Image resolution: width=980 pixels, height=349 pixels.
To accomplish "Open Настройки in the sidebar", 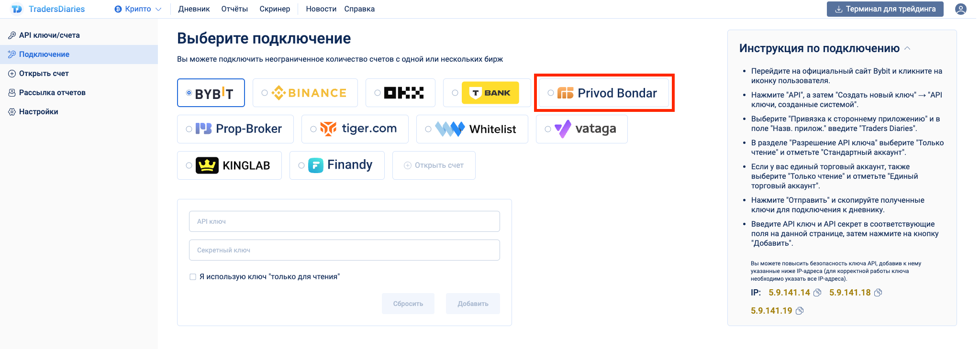I will coord(38,112).
